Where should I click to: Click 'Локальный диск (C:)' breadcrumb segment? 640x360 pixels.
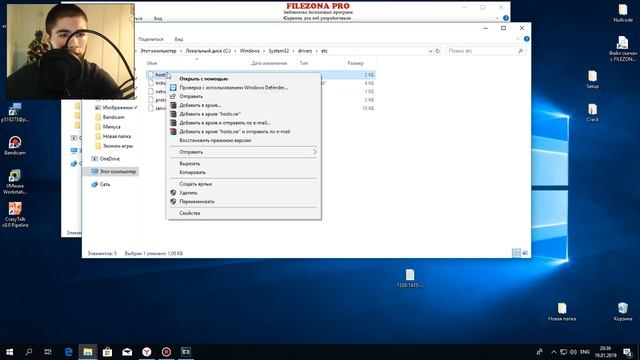(208, 51)
